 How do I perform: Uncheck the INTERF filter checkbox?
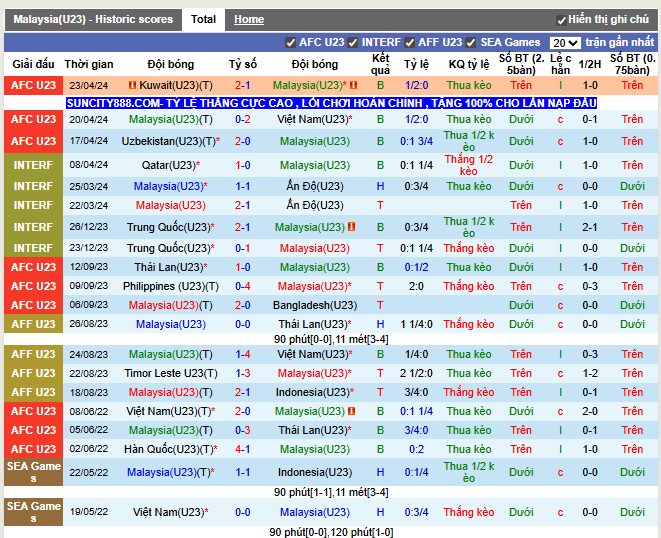[x=353, y=43]
